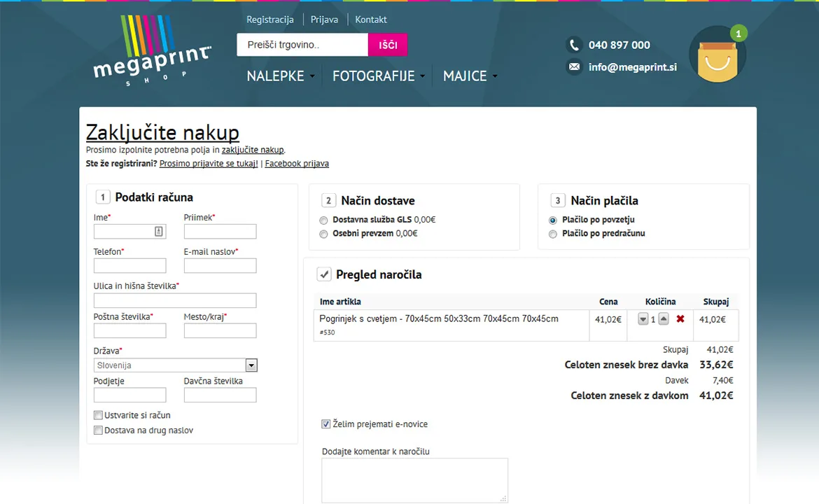Click into the Telefon input field
Image resolution: width=819 pixels, height=504 pixels.
pyautogui.click(x=129, y=266)
